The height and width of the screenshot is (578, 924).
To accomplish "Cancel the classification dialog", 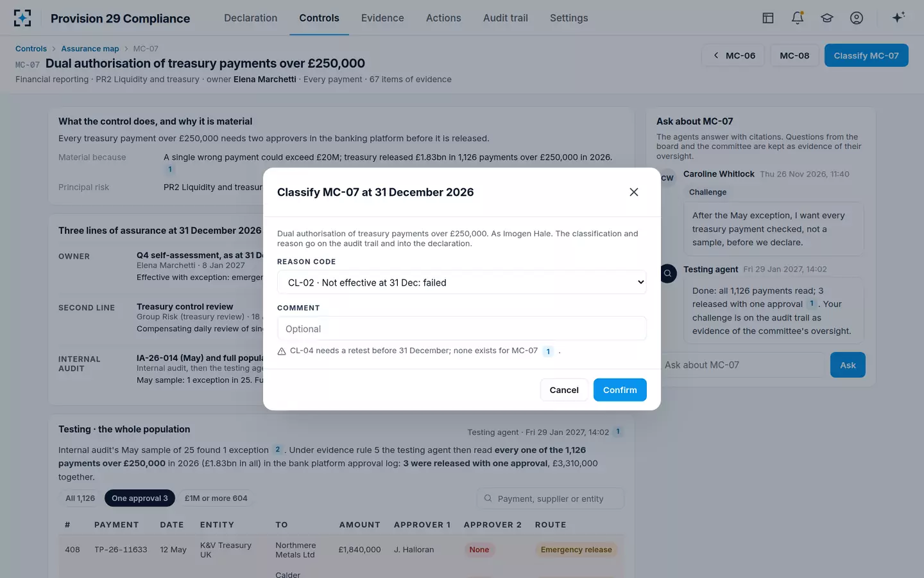I will (x=564, y=390).
